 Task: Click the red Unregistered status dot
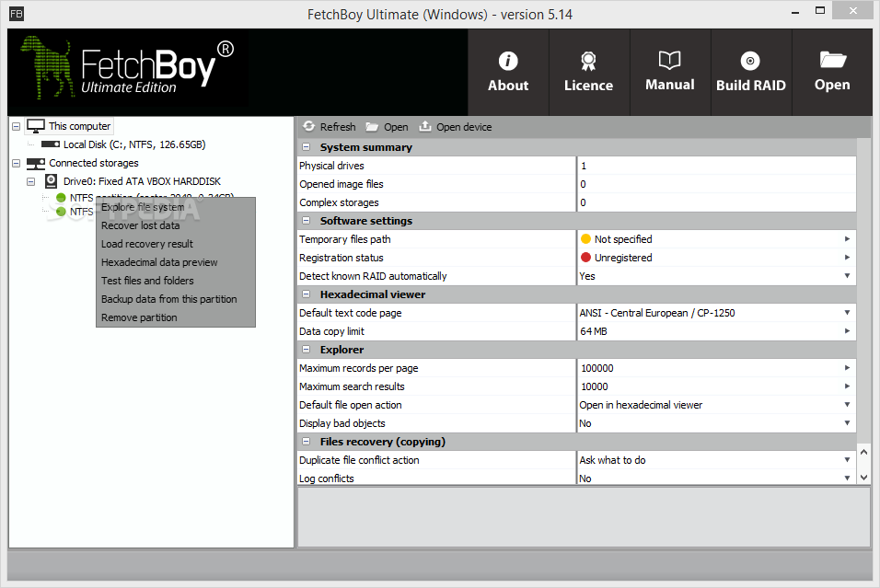[x=586, y=258]
